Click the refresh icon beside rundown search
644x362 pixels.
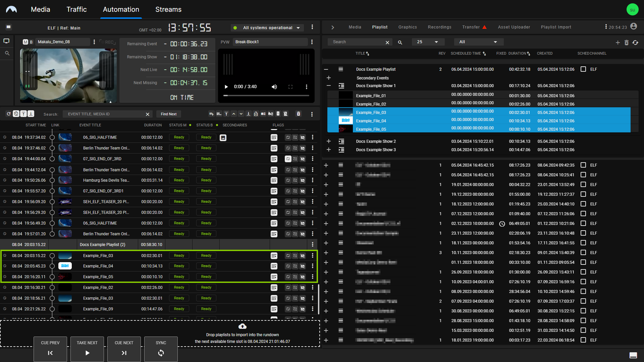click(x=9, y=114)
